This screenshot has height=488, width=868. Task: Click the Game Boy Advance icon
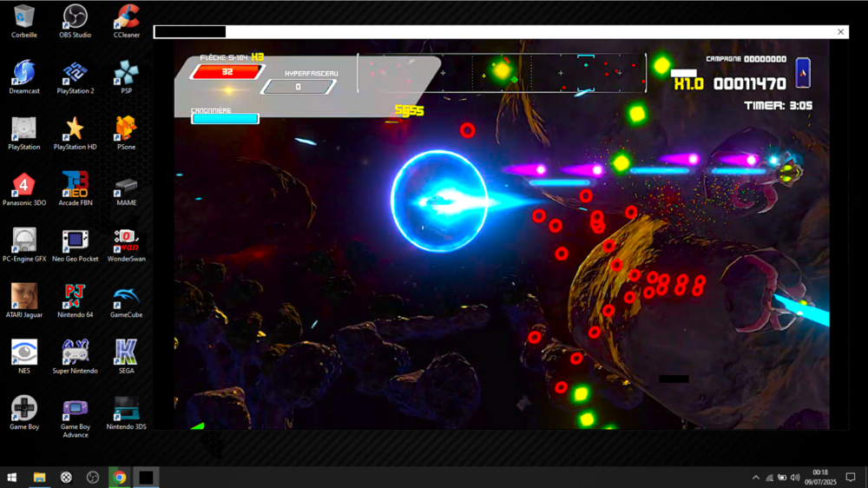click(x=76, y=409)
